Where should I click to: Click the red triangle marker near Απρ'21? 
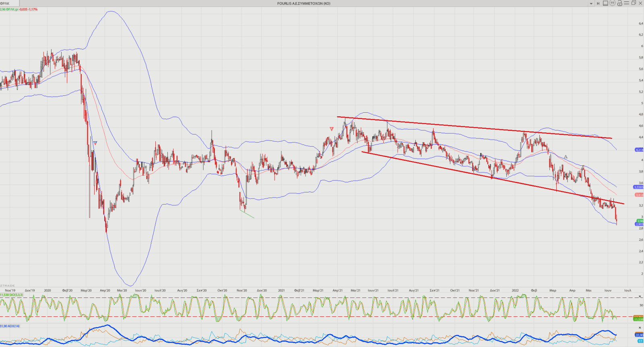tap(332, 129)
